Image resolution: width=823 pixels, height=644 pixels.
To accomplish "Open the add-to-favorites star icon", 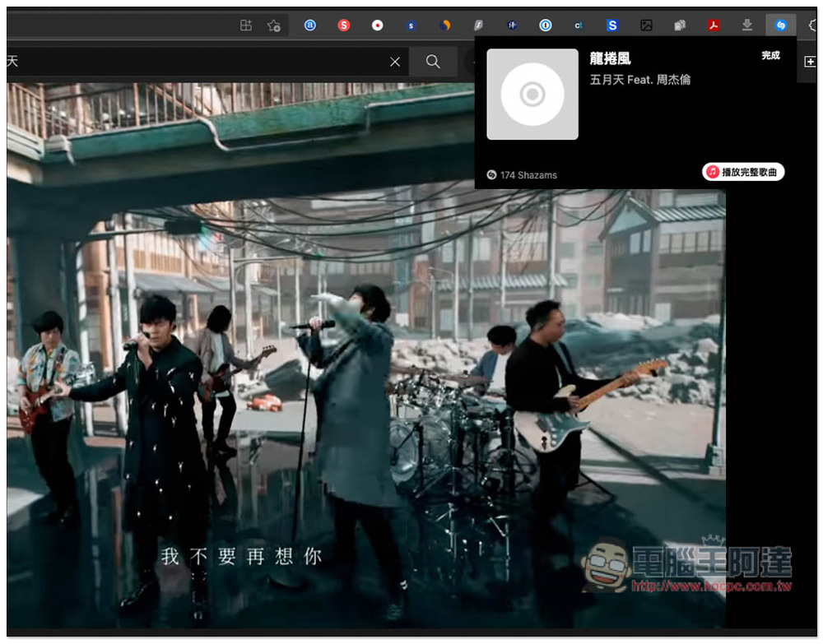I will click(x=274, y=25).
